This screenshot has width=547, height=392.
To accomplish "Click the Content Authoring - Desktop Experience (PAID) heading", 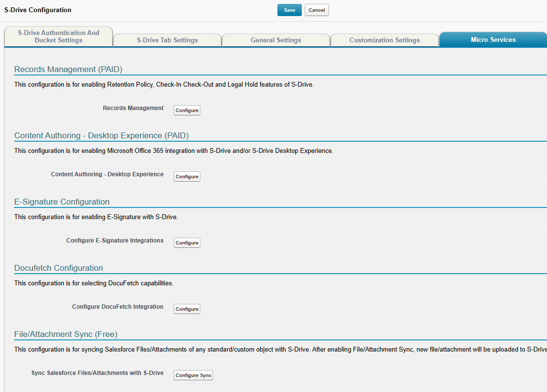I will coord(101,136).
